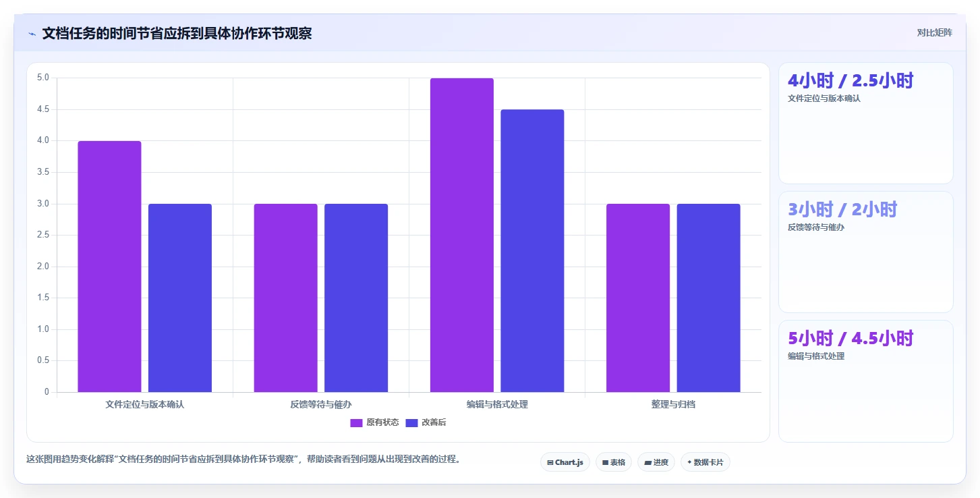Viewport: 980px width, 498px height.
Task: Toggle the 改善后 legend entry
Action: [x=426, y=422]
